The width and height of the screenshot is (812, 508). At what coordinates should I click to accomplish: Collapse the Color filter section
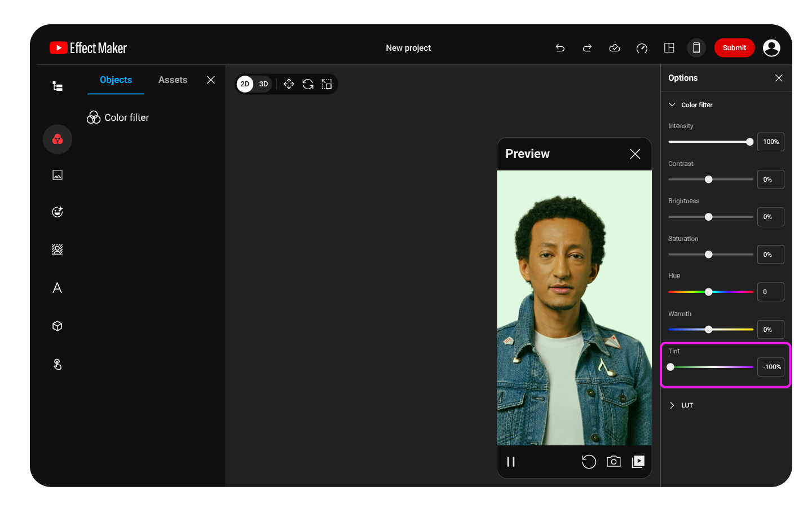click(x=672, y=105)
